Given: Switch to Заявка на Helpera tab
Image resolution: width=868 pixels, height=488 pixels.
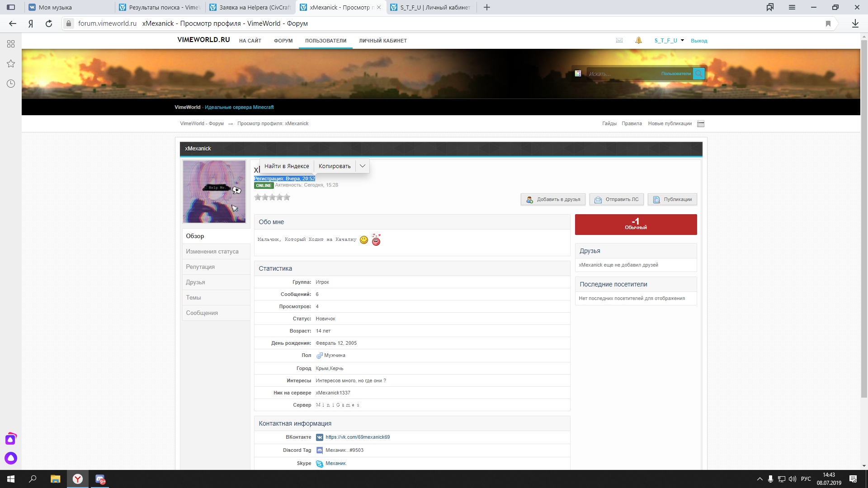Looking at the screenshot, I should 250,7.
